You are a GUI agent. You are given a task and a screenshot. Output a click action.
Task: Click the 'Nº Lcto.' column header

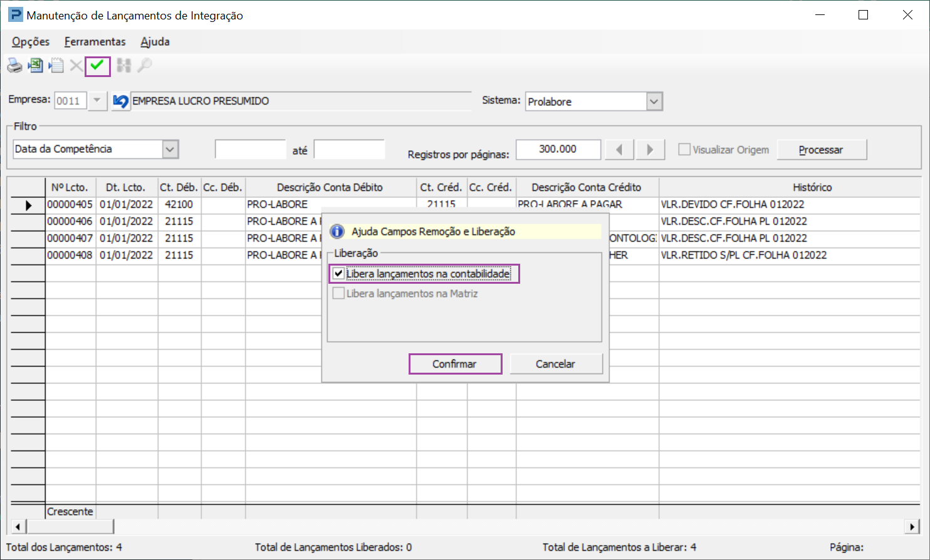(x=70, y=187)
